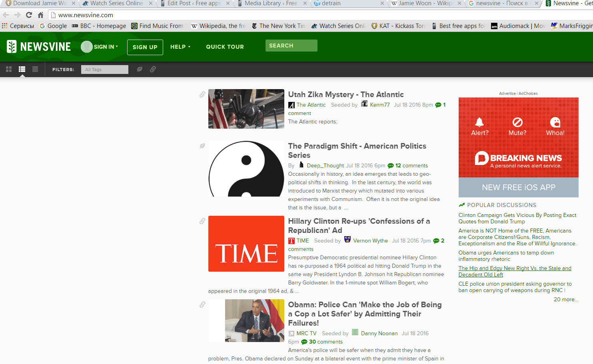Open the KAT - Kickass Torrents bookmark
The height and width of the screenshot is (364, 593).
(x=398, y=26)
